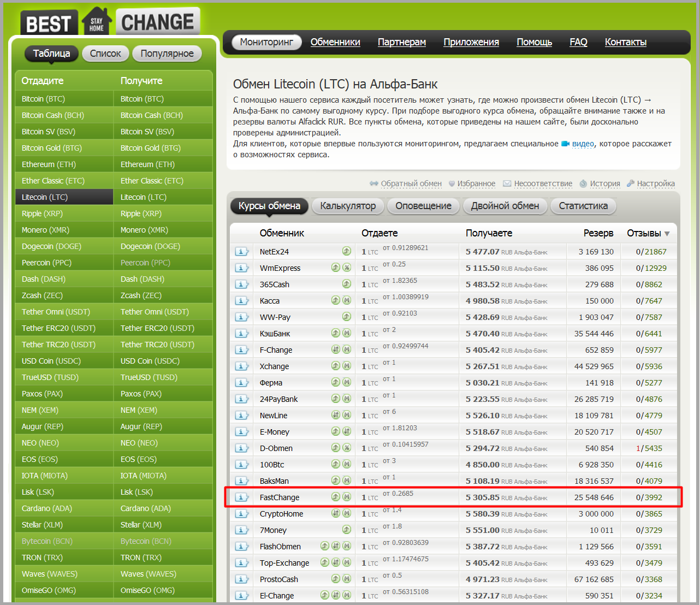This screenshot has height=605, width=700.
Task: Open the Приложения menu item
Action: [x=471, y=42]
